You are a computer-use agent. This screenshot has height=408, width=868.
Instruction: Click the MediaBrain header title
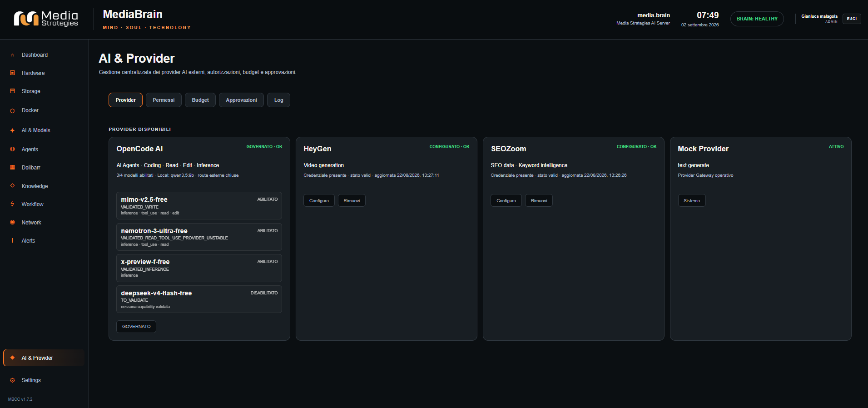tap(133, 15)
